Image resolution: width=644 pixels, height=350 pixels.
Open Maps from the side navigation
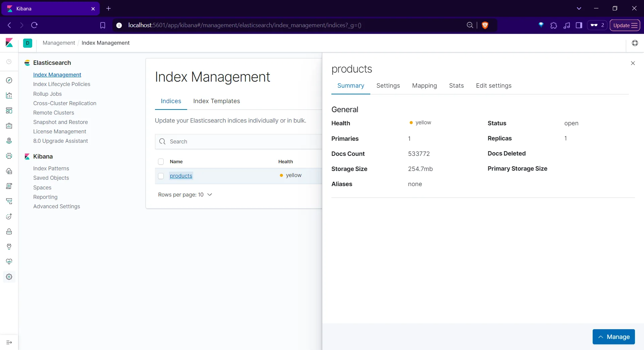9,141
